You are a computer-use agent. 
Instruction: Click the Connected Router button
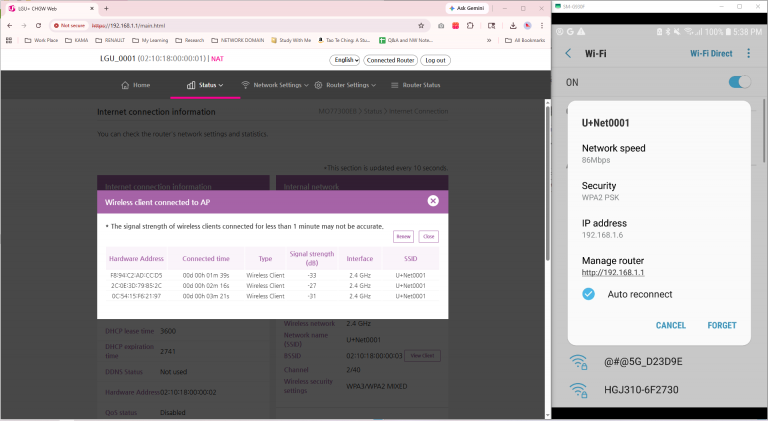point(390,60)
